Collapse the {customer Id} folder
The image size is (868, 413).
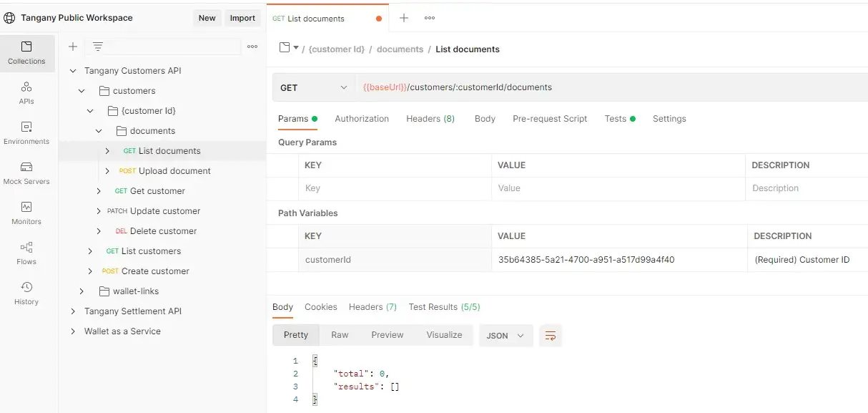[90, 111]
